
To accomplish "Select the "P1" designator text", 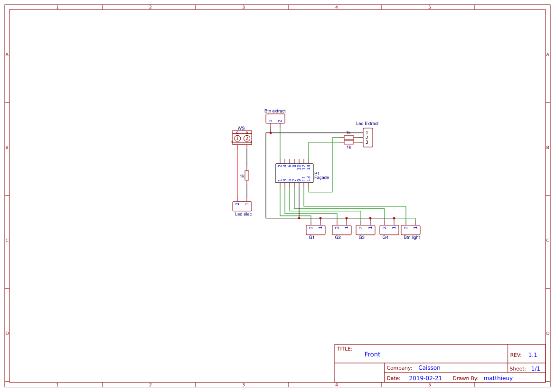I will point(317,174).
